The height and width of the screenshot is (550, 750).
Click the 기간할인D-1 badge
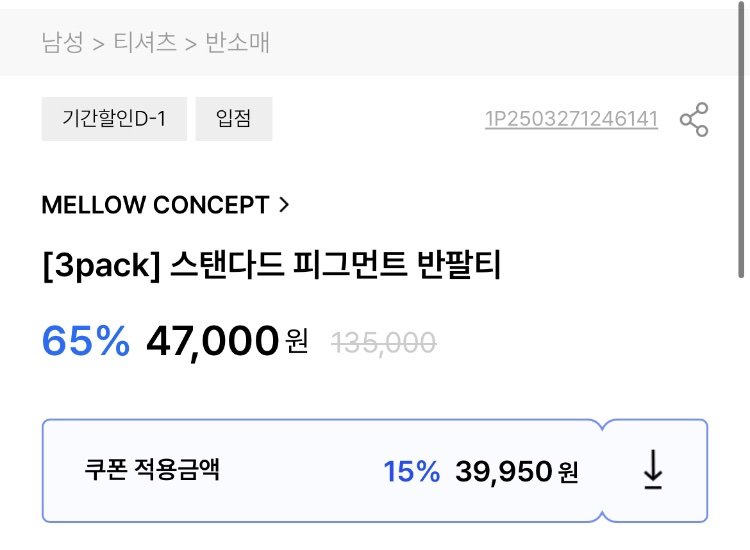[114, 120]
